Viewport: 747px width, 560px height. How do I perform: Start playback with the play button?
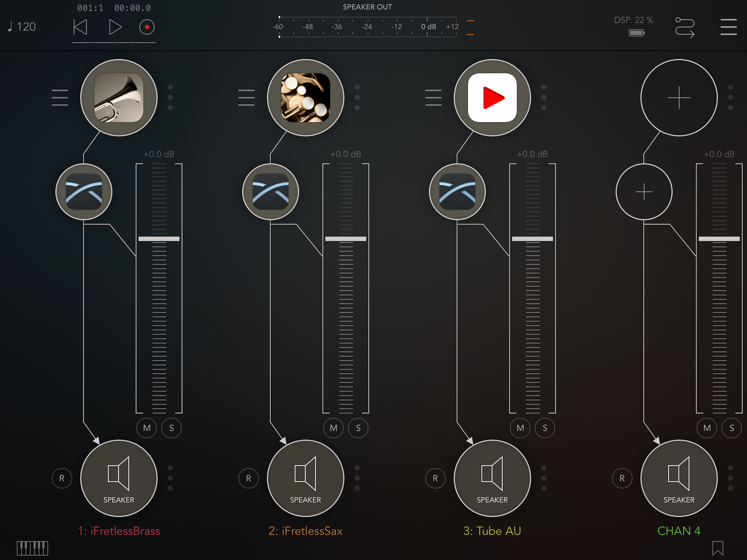pos(115,27)
